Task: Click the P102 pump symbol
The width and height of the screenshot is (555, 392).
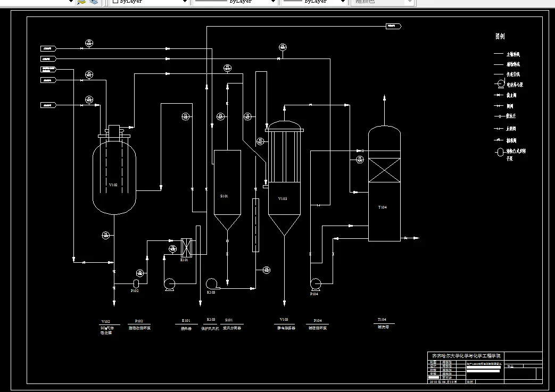Action: (136, 283)
